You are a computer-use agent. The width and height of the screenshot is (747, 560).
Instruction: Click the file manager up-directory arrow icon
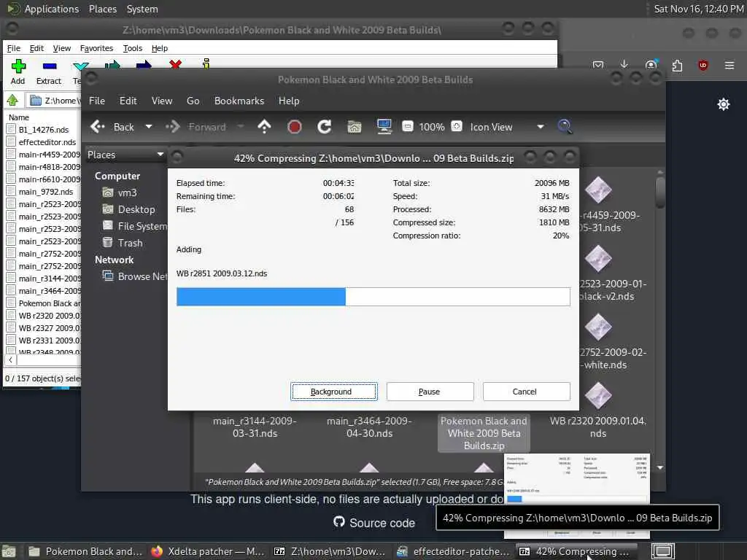point(264,127)
